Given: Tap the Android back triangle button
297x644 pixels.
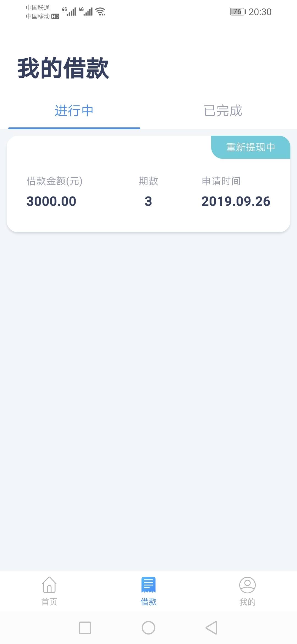Looking at the screenshot, I should point(211,628).
